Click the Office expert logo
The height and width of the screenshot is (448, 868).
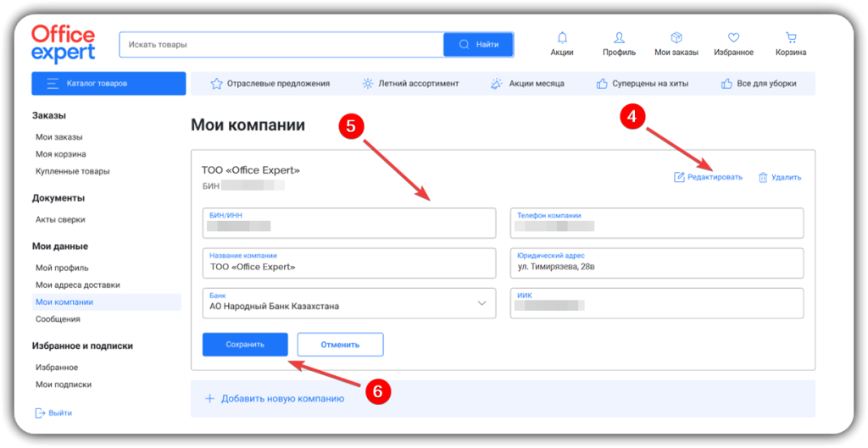(x=63, y=44)
